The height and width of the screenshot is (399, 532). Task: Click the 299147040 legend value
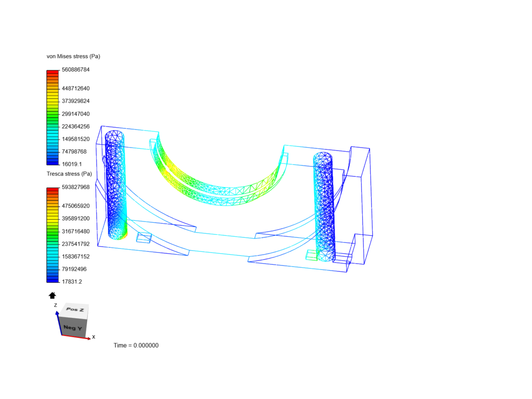[76, 114]
